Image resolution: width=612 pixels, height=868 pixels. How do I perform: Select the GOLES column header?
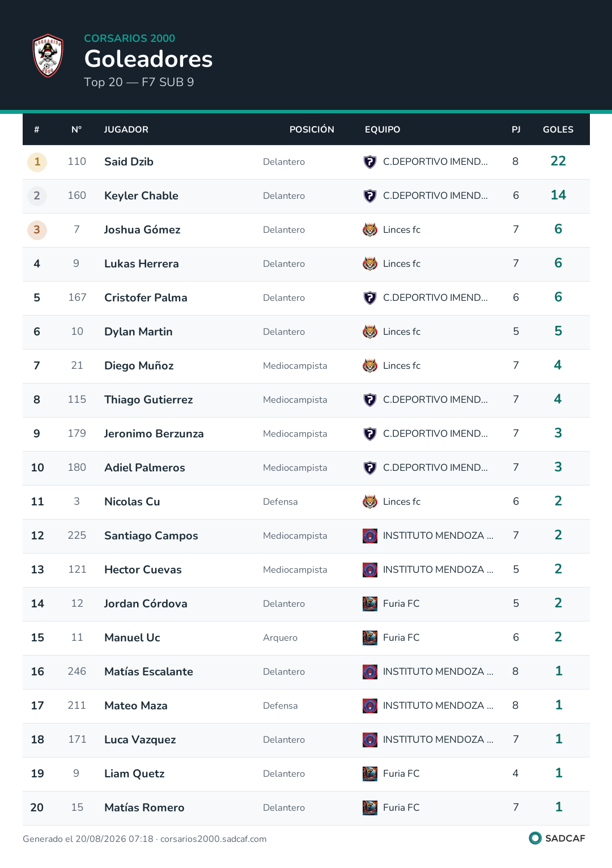[x=558, y=130]
